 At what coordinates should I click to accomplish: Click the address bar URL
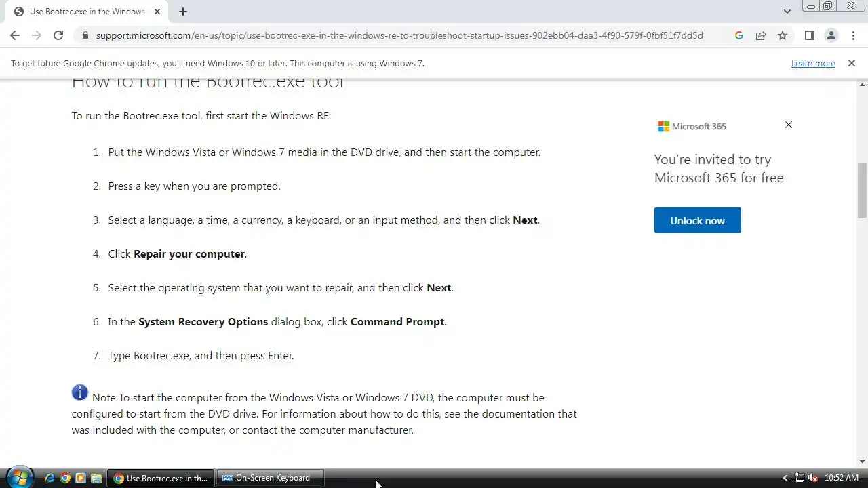coord(399,35)
